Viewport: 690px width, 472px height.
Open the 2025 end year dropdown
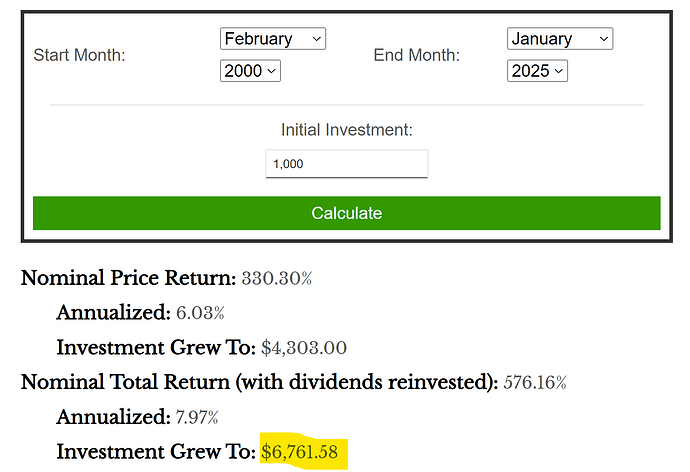[537, 71]
